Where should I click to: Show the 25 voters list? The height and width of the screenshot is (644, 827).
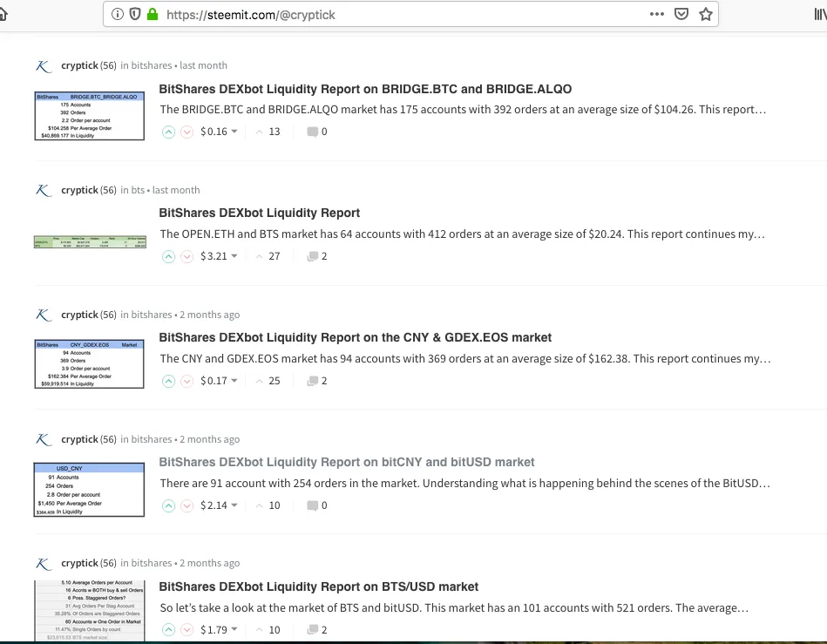[x=268, y=380]
